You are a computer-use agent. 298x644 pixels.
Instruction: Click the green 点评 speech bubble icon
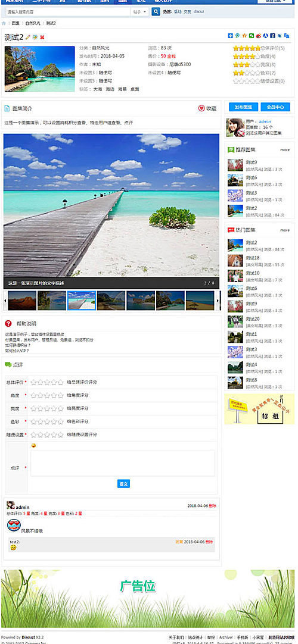8,365
